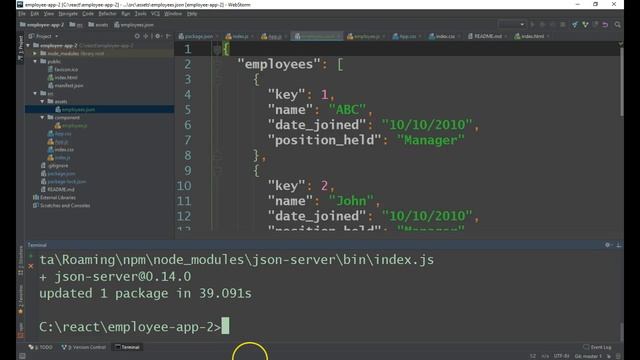Open the Navigate menu
640x360 pixels.
coord(68,14)
